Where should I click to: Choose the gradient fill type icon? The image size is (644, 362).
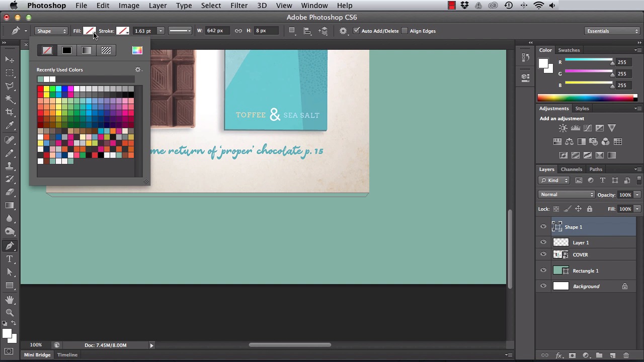(x=87, y=50)
